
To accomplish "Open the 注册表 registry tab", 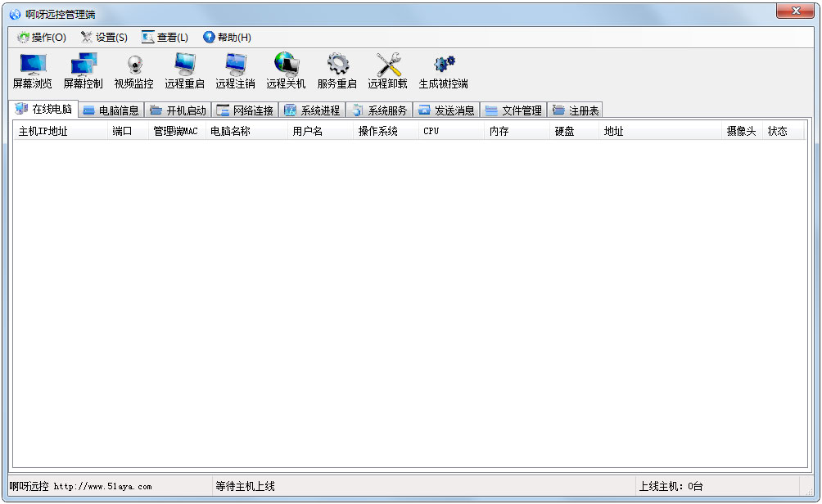I will click(x=576, y=109).
